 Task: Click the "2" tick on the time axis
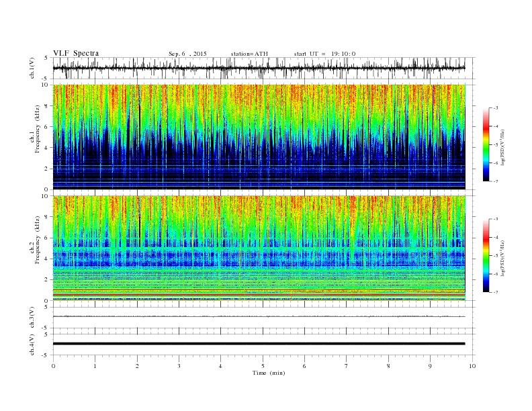click(x=137, y=366)
